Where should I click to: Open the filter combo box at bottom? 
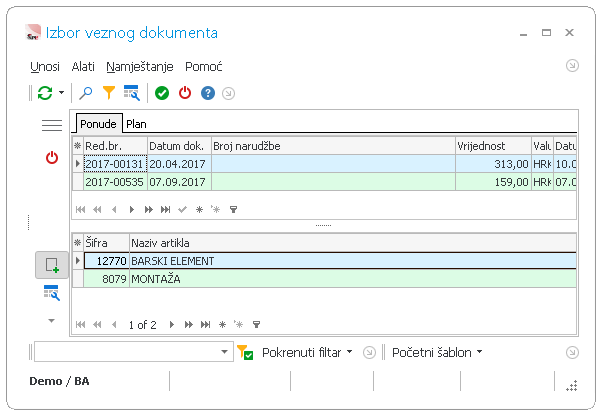click(x=134, y=352)
